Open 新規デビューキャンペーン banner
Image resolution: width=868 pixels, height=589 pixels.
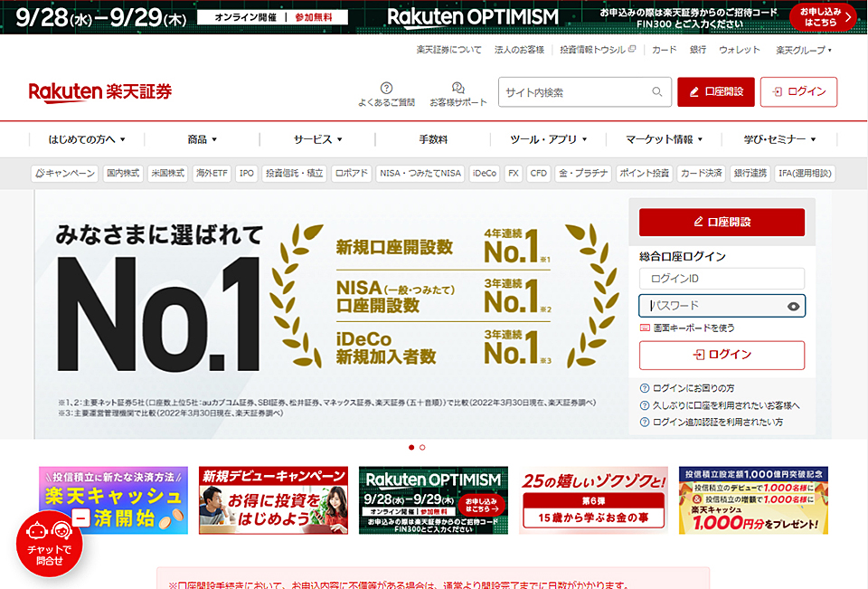point(273,500)
